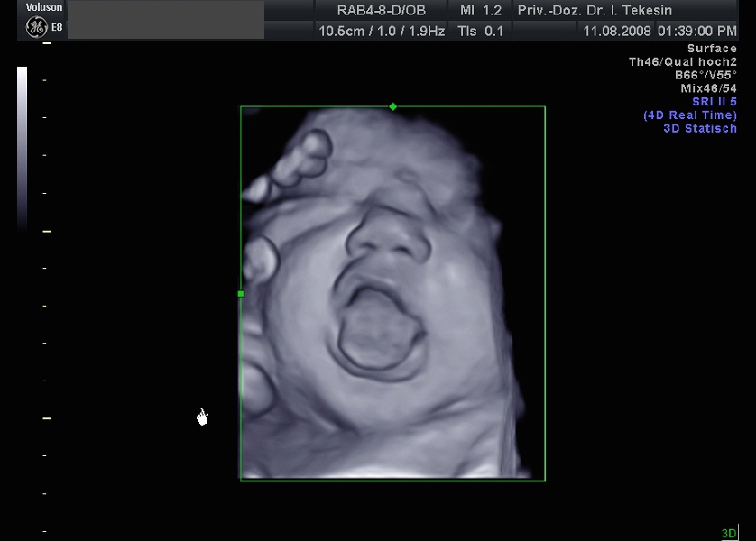Select the Surface render mode label
756x541 pixels.
(712, 49)
